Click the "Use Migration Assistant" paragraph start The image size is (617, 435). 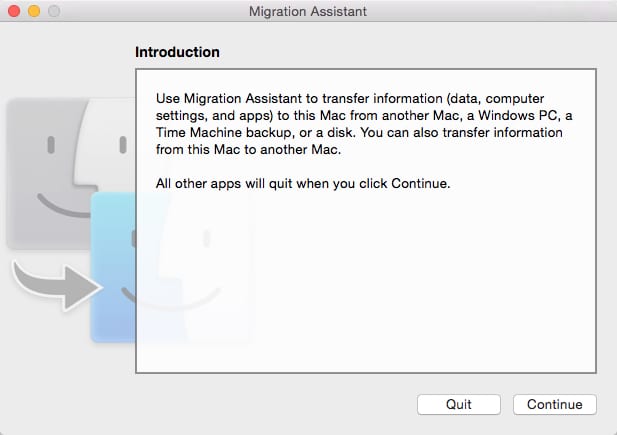(205, 101)
